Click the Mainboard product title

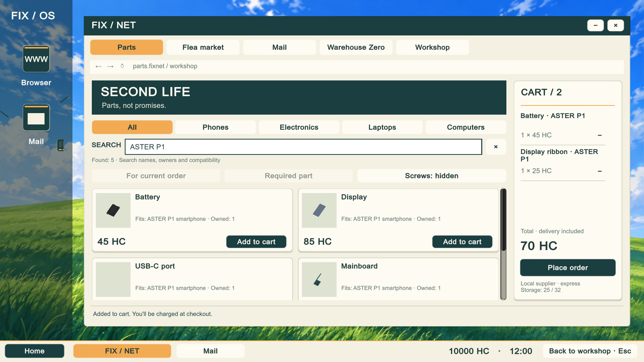(x=359, y=266)
